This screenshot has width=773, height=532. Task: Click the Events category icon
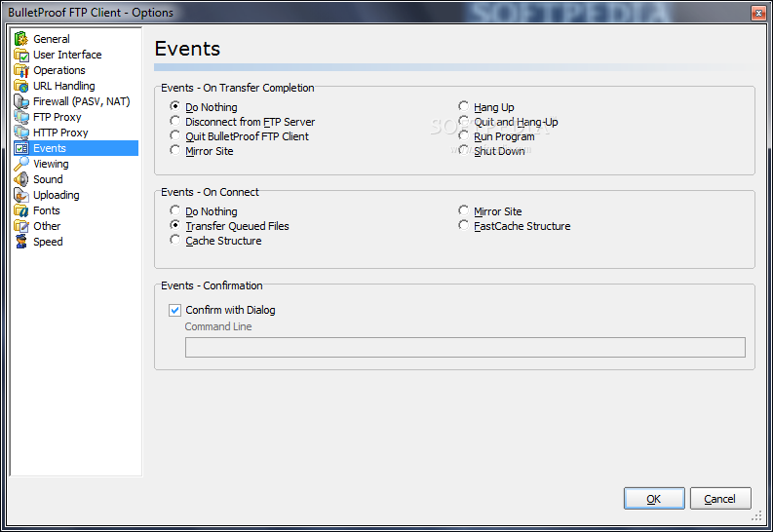[x=21, y=148]
